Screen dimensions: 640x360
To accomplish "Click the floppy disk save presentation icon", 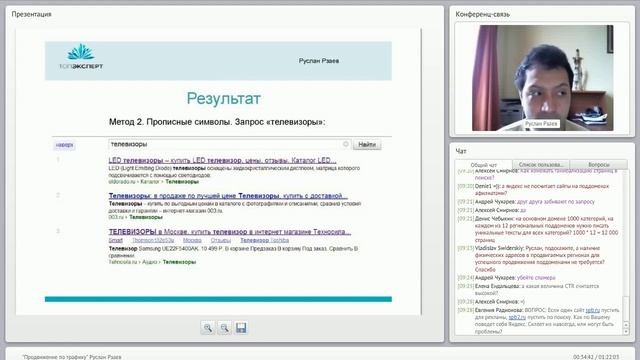I will pos(241,328).
